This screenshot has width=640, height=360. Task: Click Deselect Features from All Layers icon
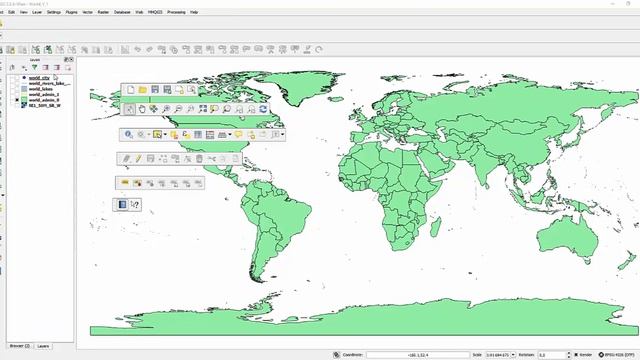[x=174, y=135]
